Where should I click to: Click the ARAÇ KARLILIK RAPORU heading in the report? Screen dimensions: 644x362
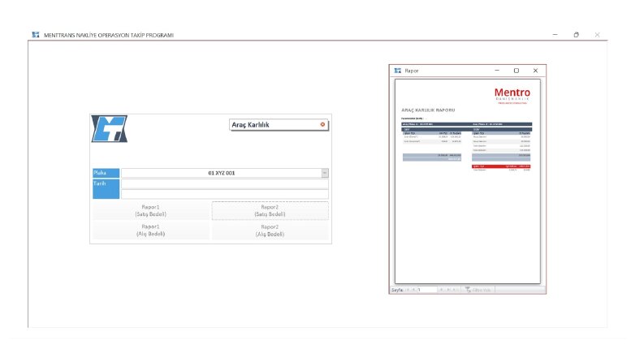428,110
